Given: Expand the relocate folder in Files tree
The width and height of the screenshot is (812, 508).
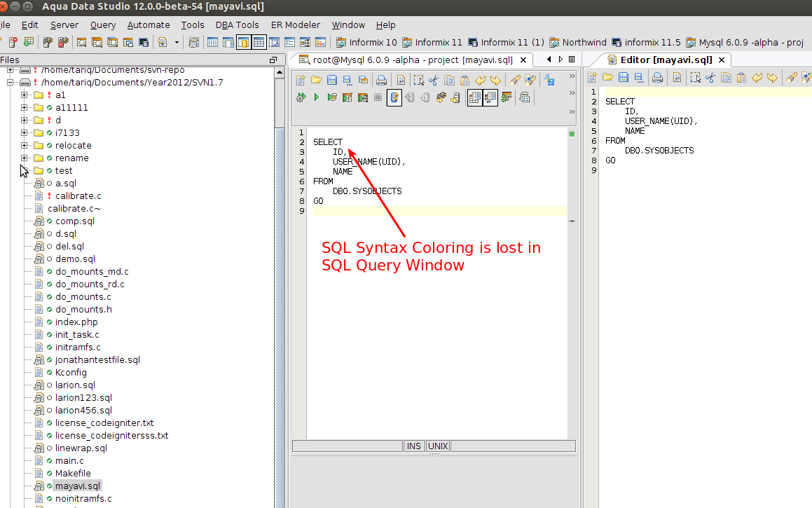Looking at the screenshot, I should click(x=25, y=146).
